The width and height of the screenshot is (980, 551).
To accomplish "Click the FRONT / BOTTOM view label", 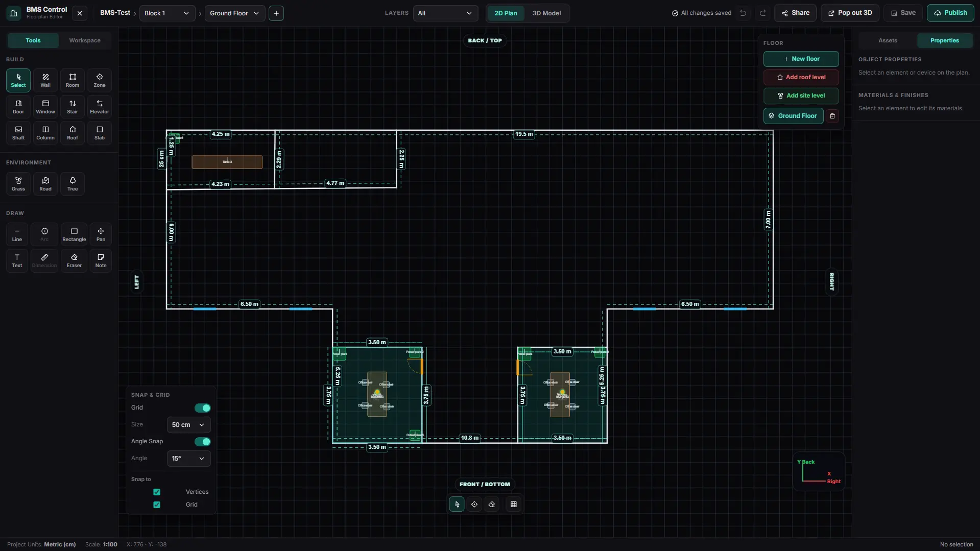I will (485, 485).
